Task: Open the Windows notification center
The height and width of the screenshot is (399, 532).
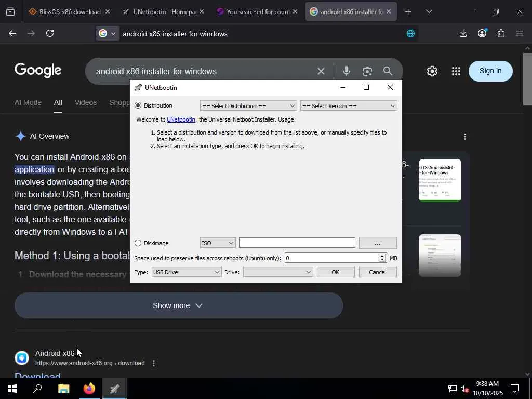Action: tap(515, 389)
